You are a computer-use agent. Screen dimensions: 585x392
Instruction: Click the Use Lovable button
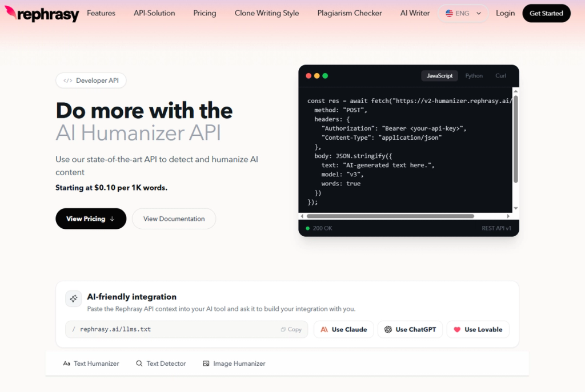click(478, 329)
